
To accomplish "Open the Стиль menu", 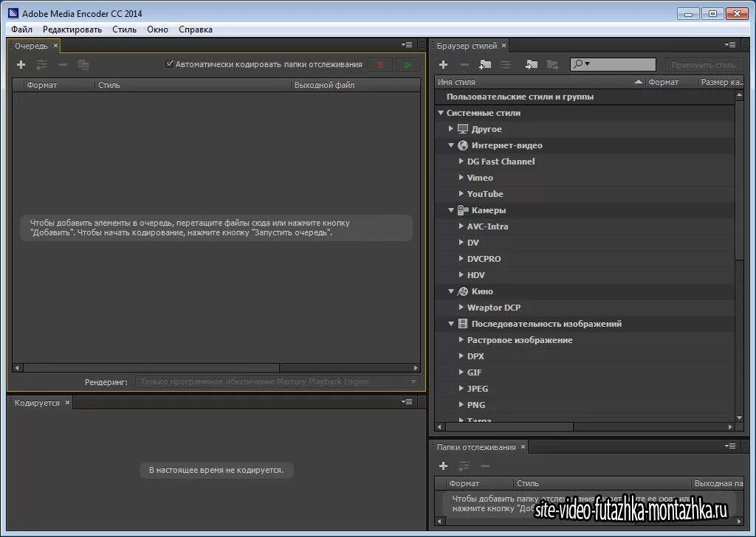I will 124,30.
